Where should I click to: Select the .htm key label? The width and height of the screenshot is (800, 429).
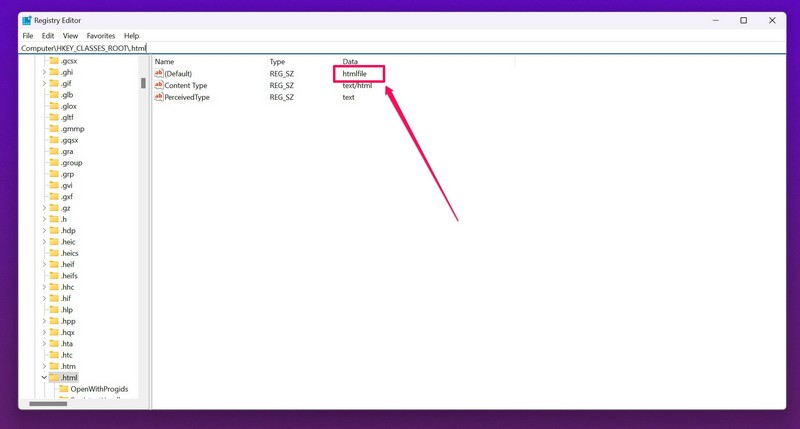pyautogui.click(x=68, y=366)
